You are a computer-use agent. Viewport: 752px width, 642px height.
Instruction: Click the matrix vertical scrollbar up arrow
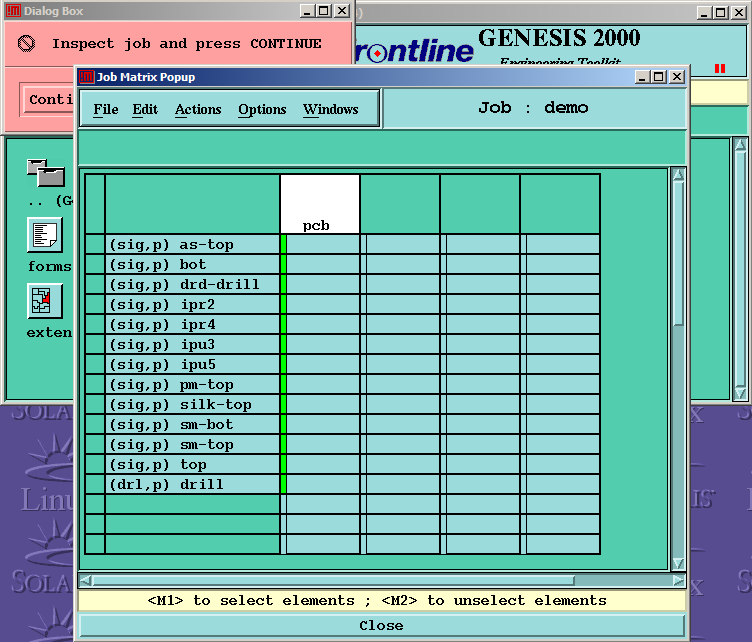(x=678, y=175)
